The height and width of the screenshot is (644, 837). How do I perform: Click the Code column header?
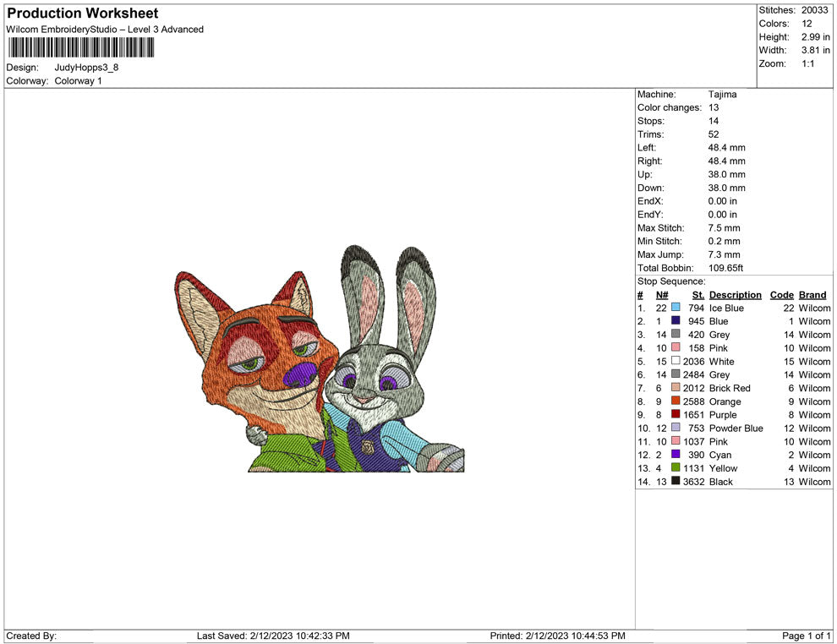[x=781, y=295]
